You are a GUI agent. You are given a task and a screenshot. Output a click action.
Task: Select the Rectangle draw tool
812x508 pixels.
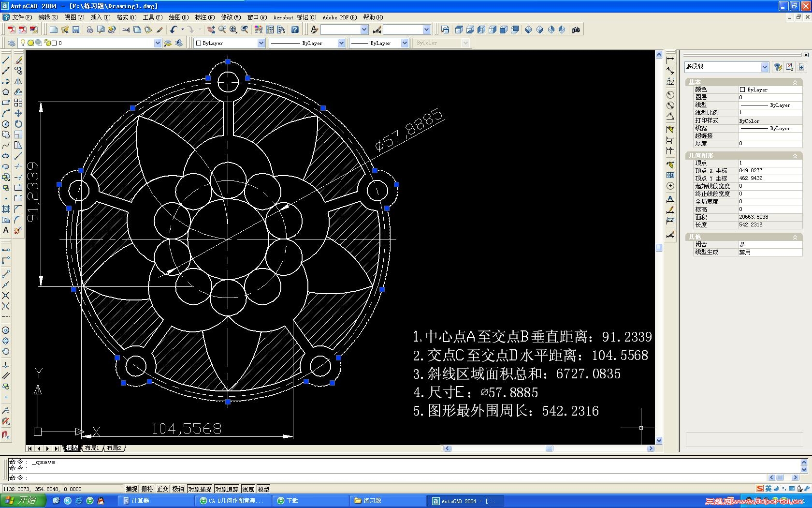tap(6, 103)
